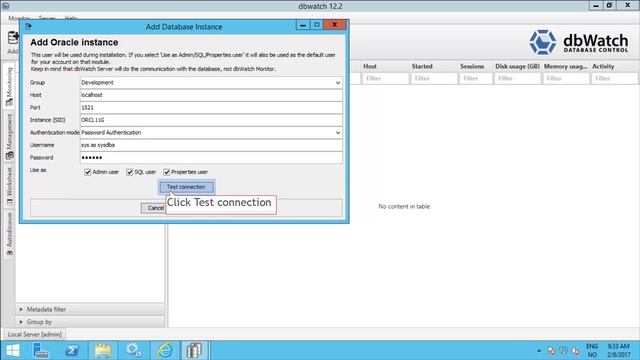The image size is (640, 360).
Task: Open the Monitor menu in main window
Action: tap(19, 18)
